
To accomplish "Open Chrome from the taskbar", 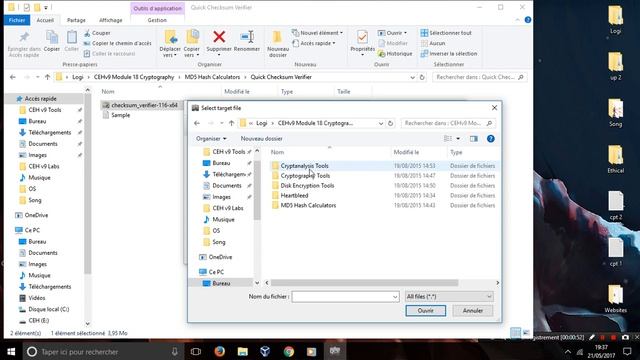I will point(289,351).
